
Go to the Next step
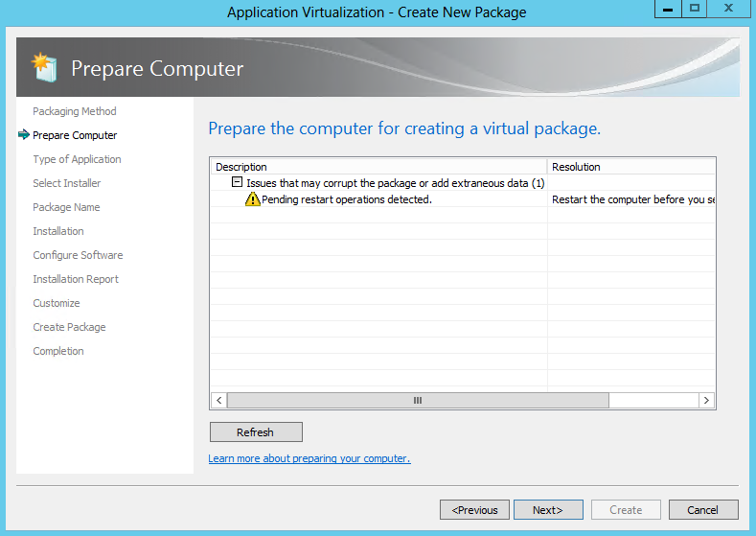pyautogui.click(x=548, y=509)
